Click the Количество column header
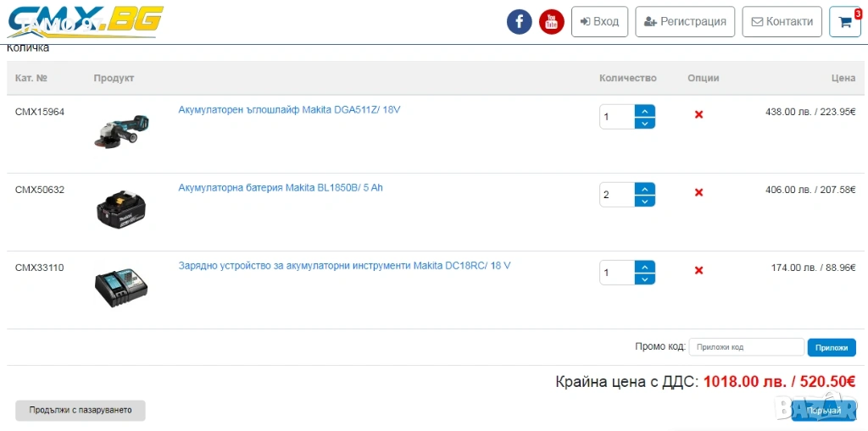The image size is (868, 431). tap(628, 78)
